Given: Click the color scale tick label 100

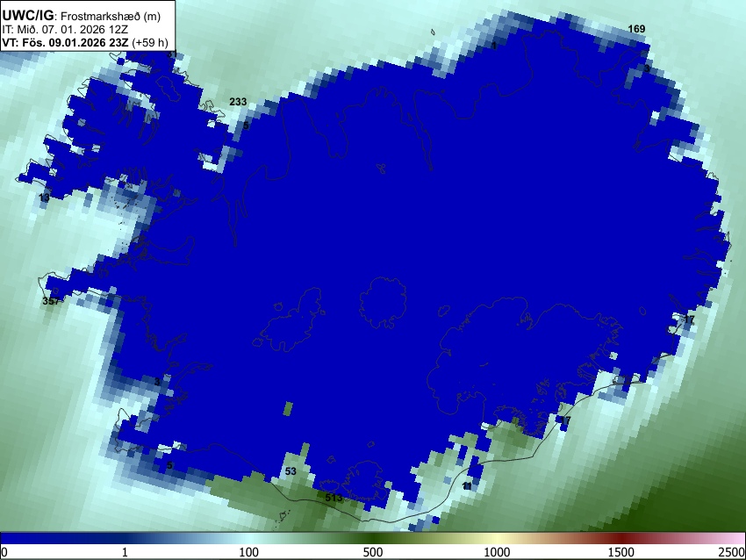Looking at the screenshot, I should click(249, 552).
